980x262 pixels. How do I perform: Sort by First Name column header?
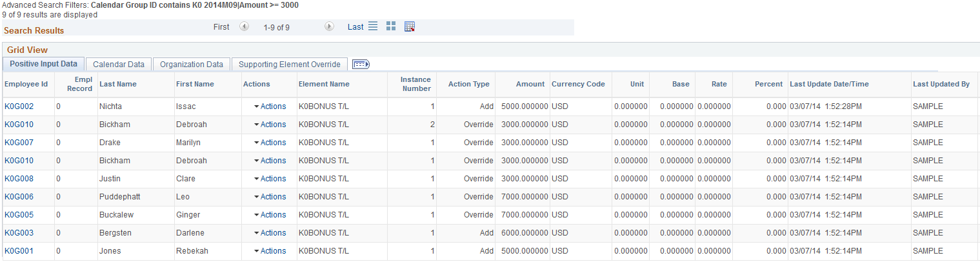point(195,84)
